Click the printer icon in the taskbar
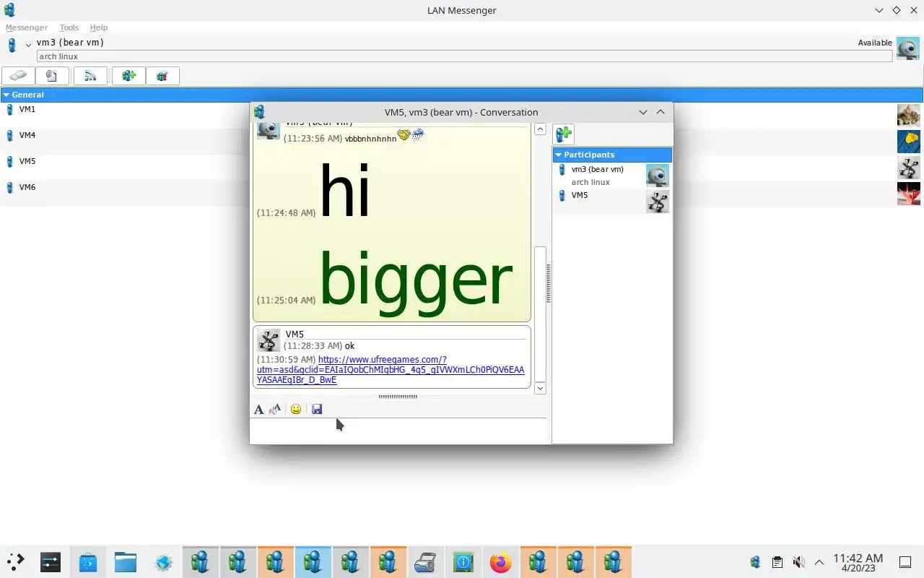 tap(425, 562)
